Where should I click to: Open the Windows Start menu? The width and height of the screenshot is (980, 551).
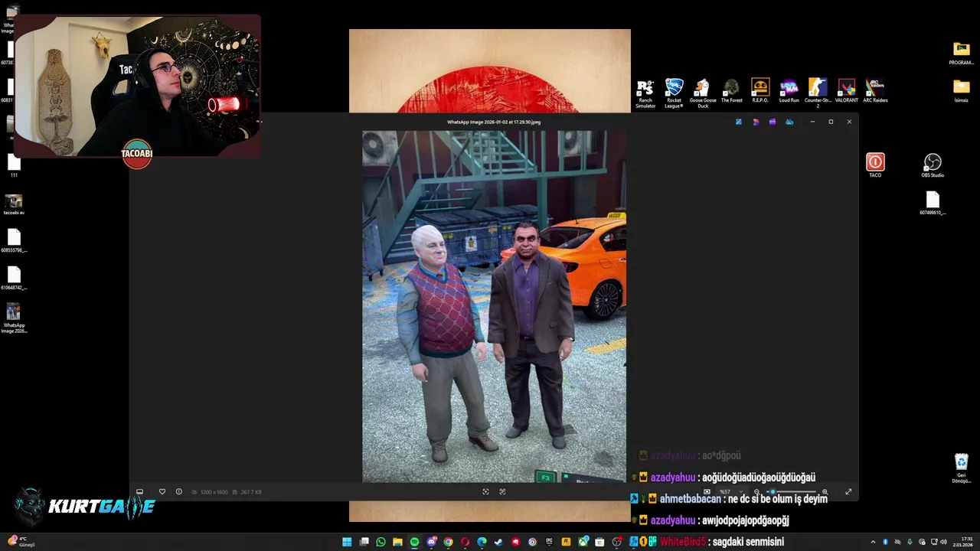(347, 542)
